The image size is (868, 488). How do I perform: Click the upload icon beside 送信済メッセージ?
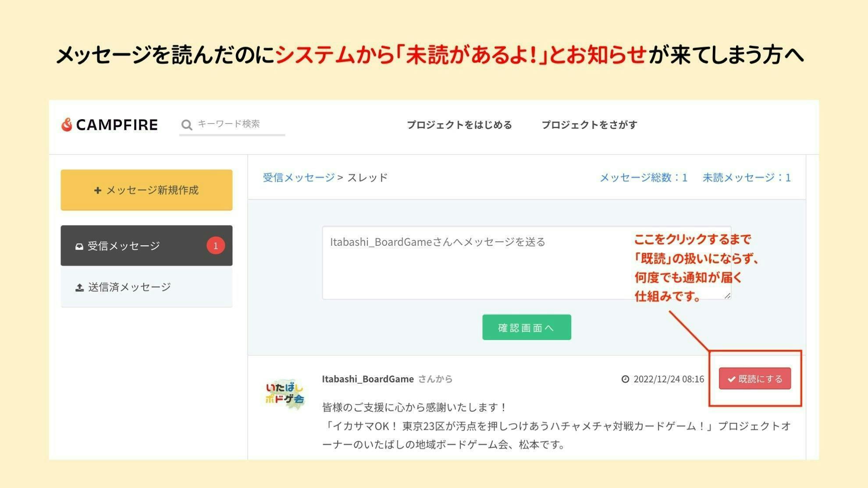[79, 287]
